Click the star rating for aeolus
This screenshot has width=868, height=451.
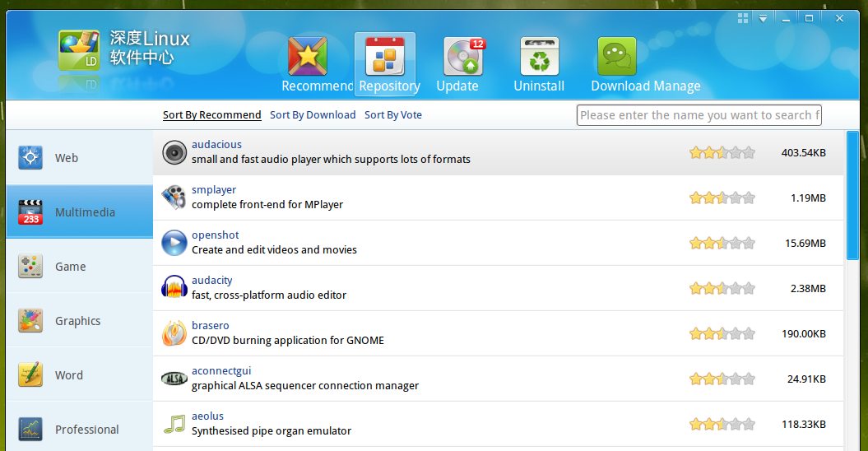(722, 425)
